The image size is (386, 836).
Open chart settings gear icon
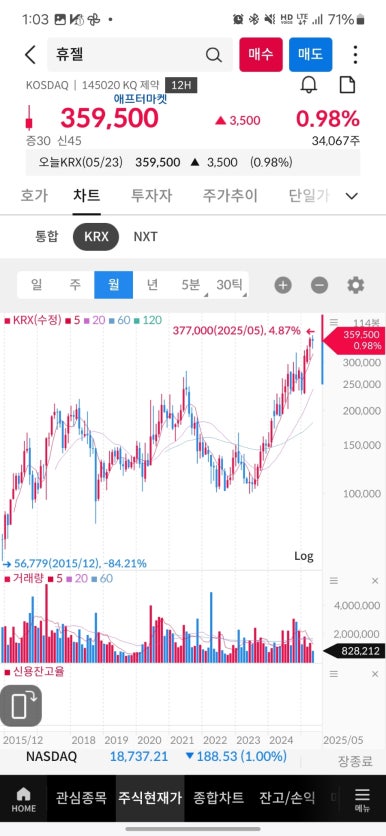(356, 285)
